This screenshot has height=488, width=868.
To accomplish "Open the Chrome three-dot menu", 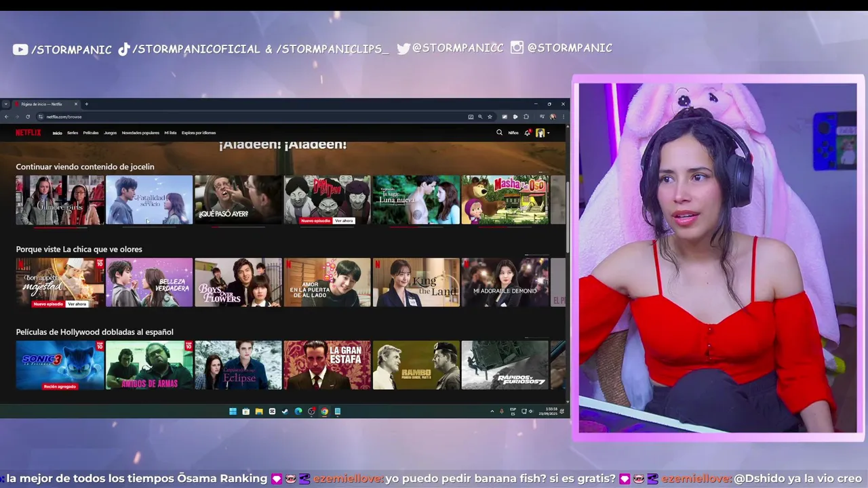I will tap(564, 117).
